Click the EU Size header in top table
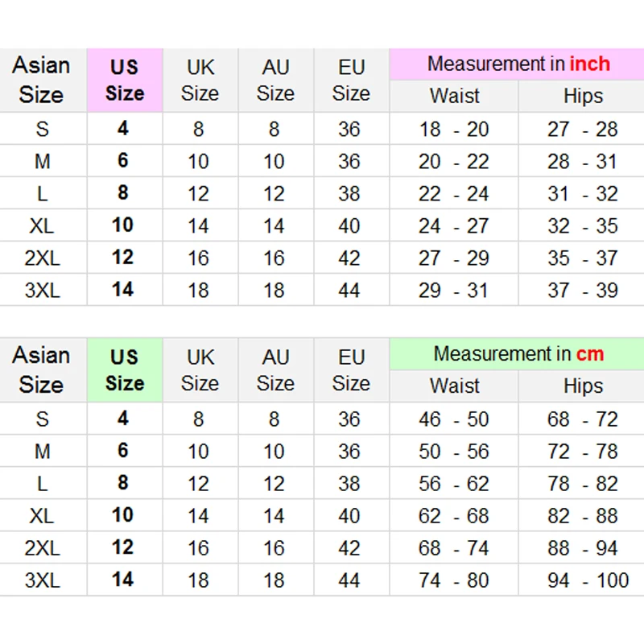Image resolution: width=644 pixels, height=644 pixels. (x=350, y=80)
